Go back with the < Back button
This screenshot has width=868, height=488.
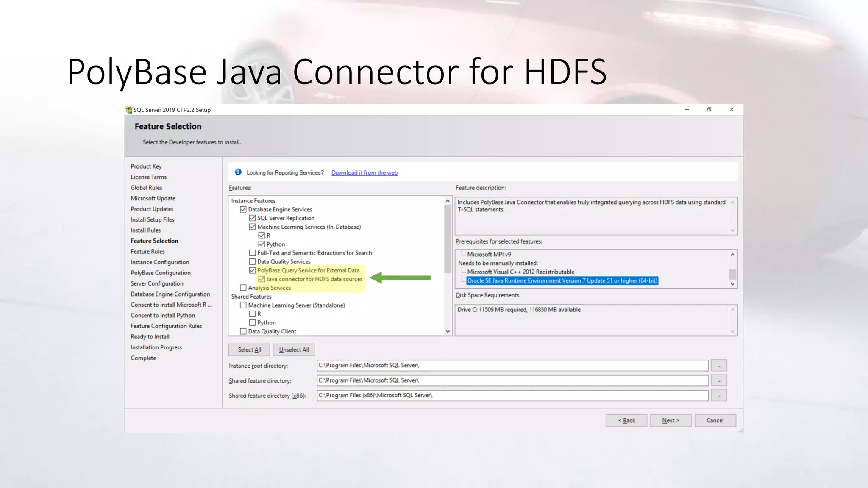pos(626,420)
